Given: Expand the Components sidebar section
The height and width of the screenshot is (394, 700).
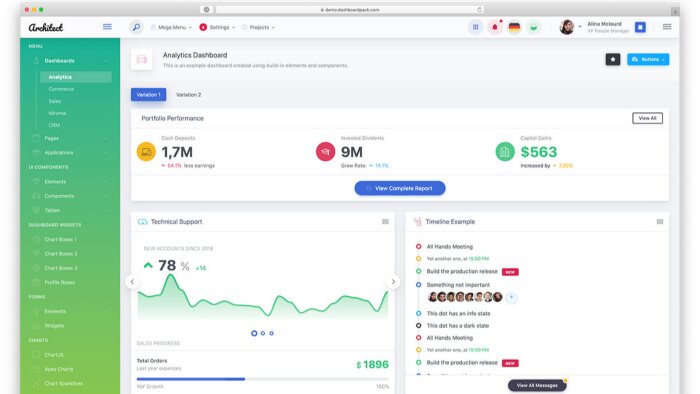Looking at the screenshot, I should click(x=70, y=196).
